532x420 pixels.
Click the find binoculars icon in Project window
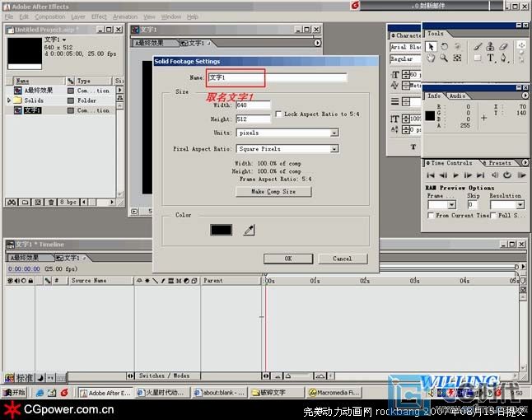point(12,203)
